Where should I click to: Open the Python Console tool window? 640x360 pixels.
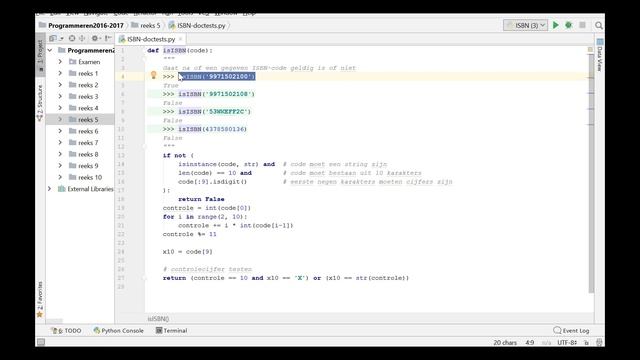click(x=118, y=331)
